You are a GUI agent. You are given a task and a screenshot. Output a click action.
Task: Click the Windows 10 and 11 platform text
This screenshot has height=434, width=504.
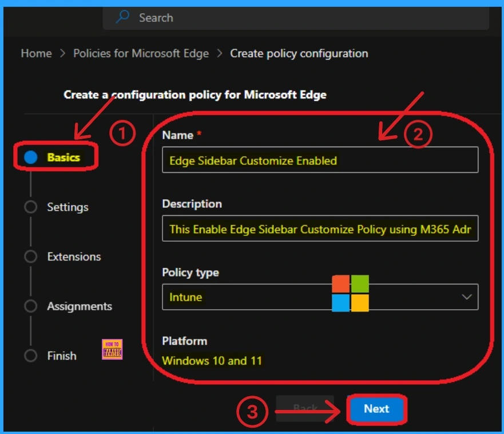pyautogui.click(x=212, y=361)
